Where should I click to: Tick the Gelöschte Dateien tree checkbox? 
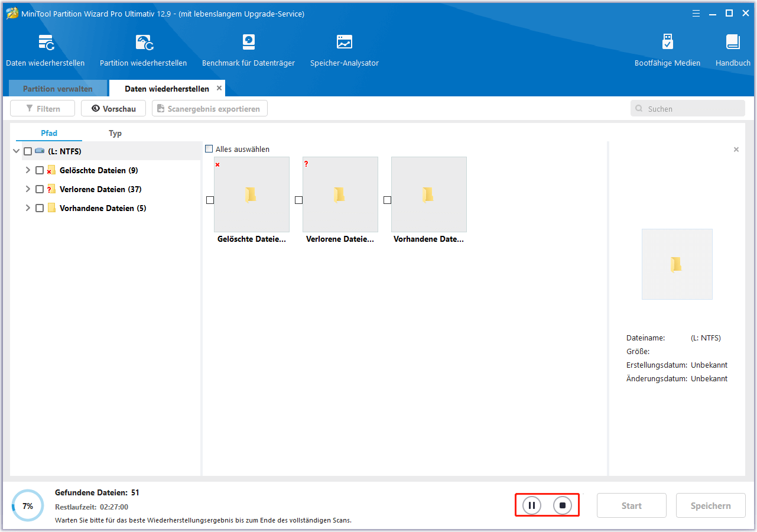coord(40,170)
